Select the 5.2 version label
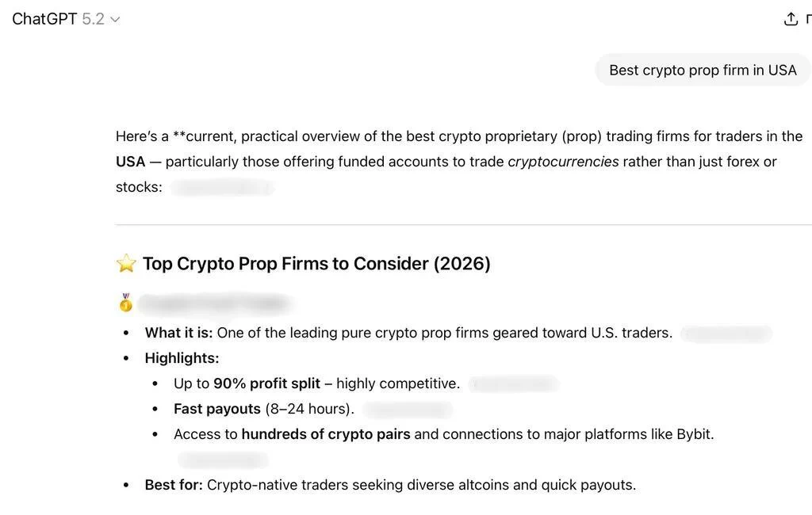Image resolution: width=812 pixels, height=515 pixels. click(x=93, y=18)
